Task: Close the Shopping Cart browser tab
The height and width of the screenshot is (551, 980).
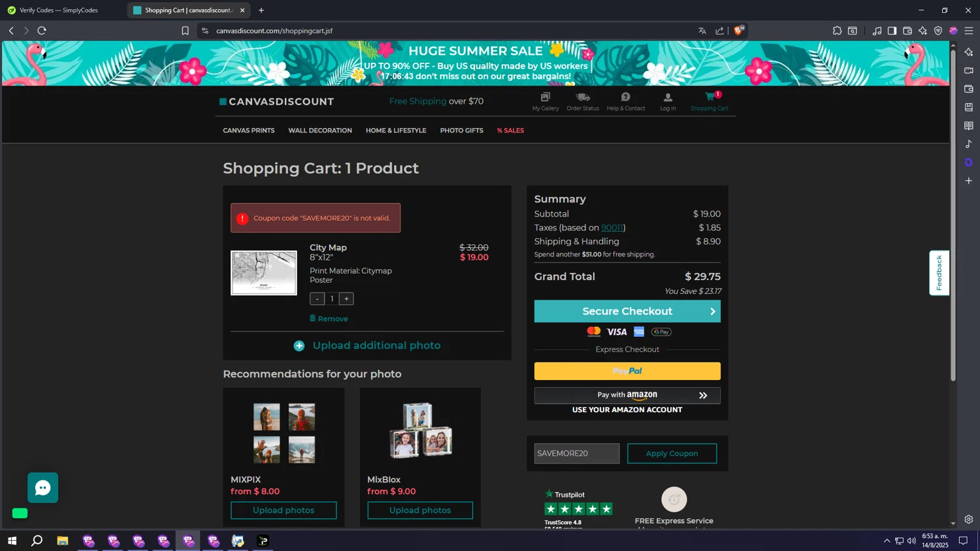Action: click(242, 10)
